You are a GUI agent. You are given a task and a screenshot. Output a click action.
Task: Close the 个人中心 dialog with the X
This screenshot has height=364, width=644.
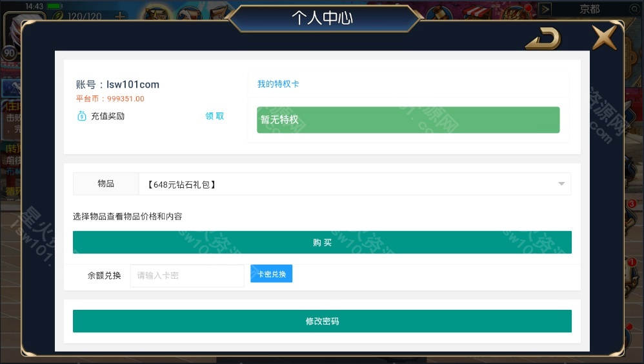pos(604,37)
